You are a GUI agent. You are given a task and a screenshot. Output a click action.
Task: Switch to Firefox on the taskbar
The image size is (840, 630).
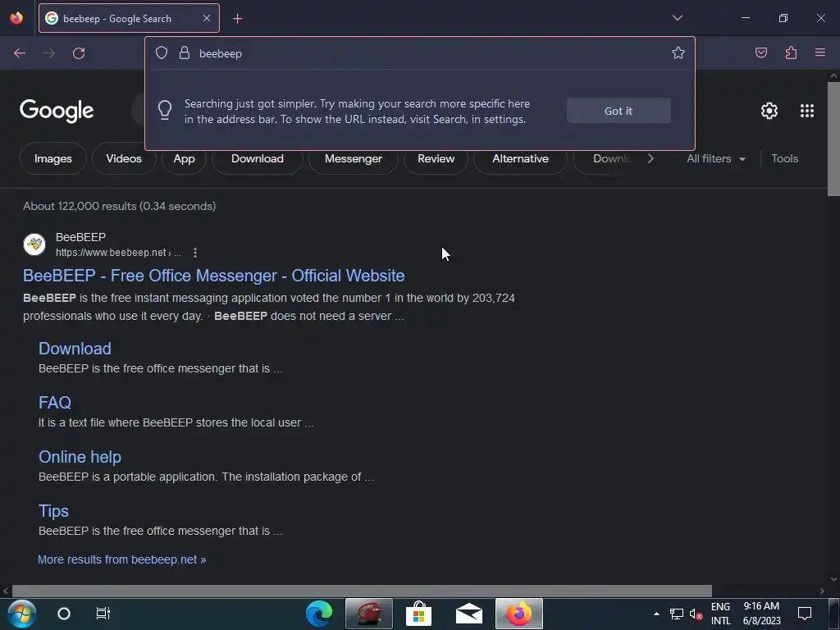click(519, 614)
